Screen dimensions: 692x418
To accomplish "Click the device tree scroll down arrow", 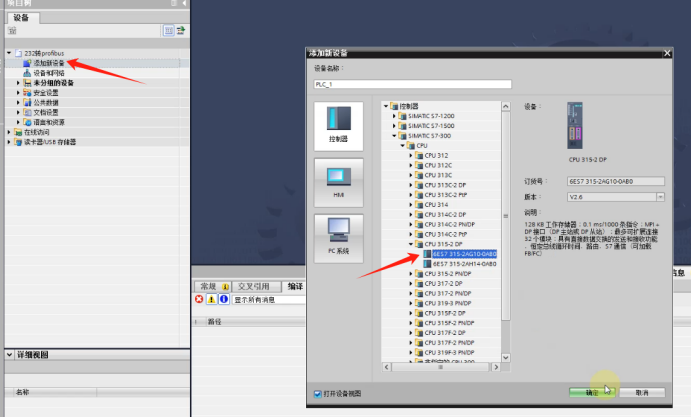I will coord(506,358).
